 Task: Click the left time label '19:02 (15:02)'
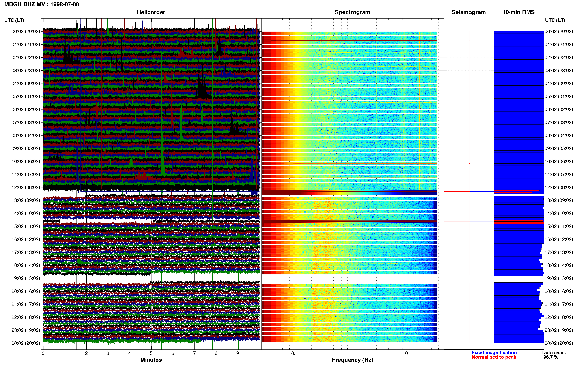click(x=26, y=278)
